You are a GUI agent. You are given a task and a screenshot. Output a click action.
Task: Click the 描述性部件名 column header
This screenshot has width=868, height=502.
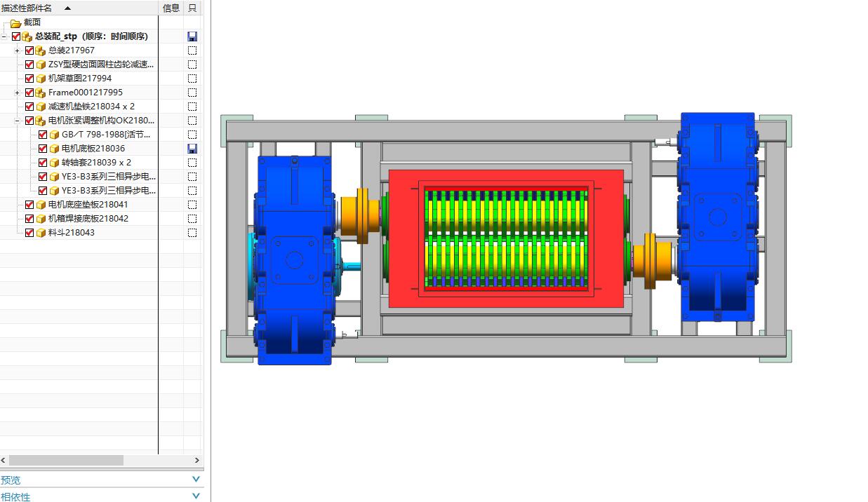[x=79, y=8]
